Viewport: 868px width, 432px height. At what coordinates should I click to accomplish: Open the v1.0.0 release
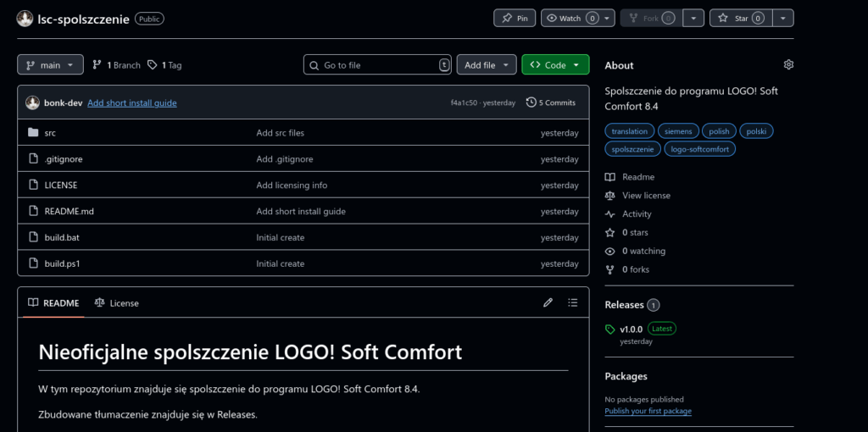(631, 329)
